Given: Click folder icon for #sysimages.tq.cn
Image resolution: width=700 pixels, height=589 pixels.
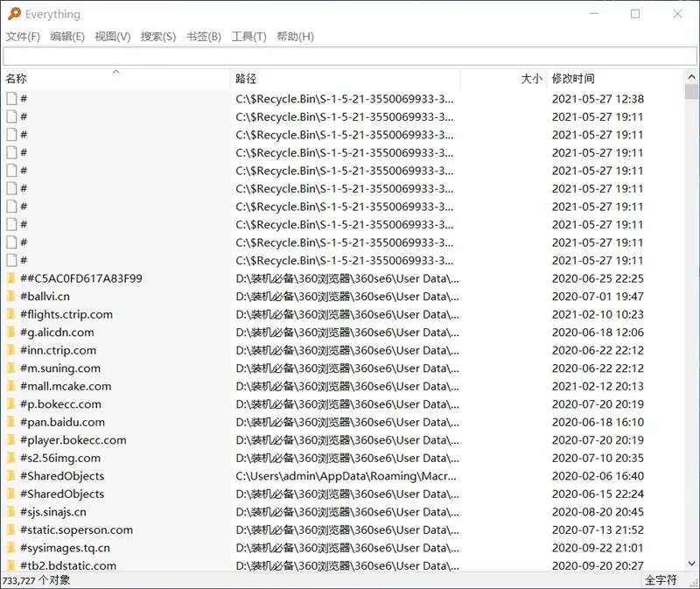Looking at the screenshot, I should [11, 548].
